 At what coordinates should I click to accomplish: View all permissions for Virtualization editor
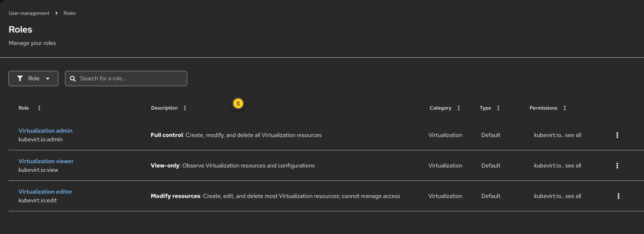click(x=573, y=196)
